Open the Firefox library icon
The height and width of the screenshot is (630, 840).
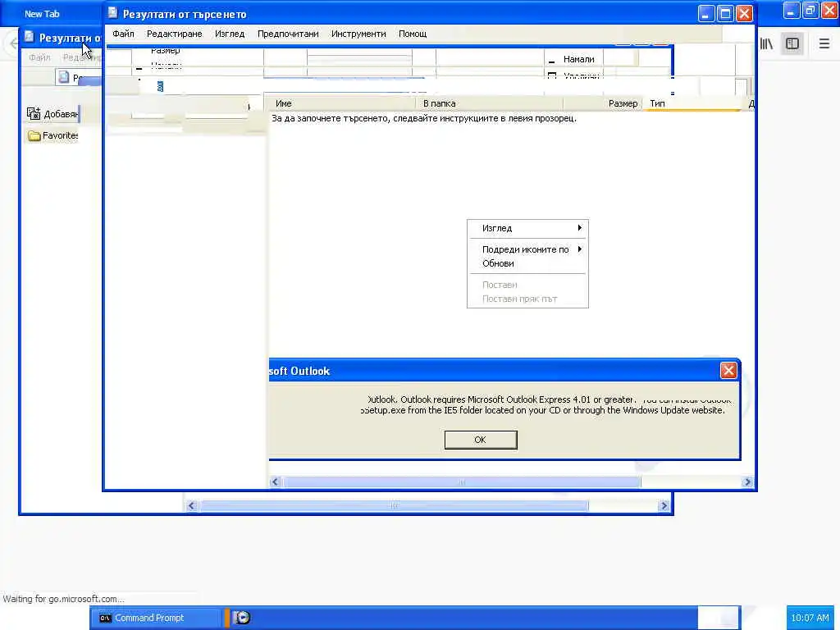click(x=766, y=43)
